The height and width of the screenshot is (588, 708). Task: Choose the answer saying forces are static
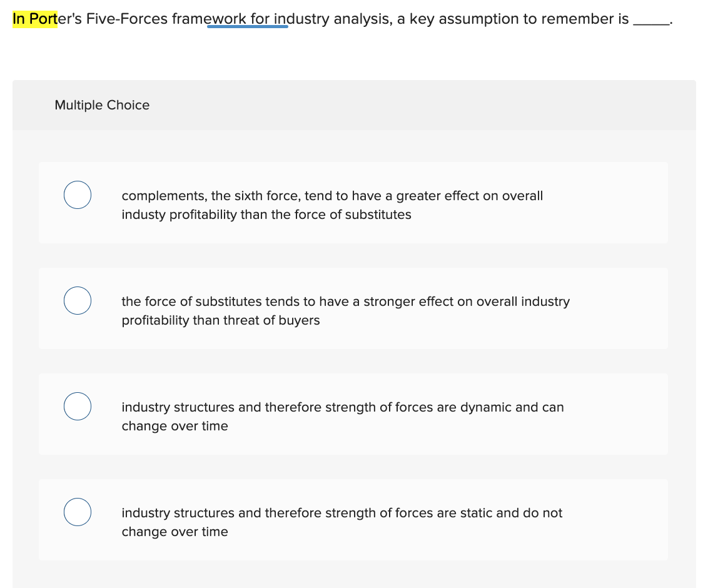(x=341, y=522)
